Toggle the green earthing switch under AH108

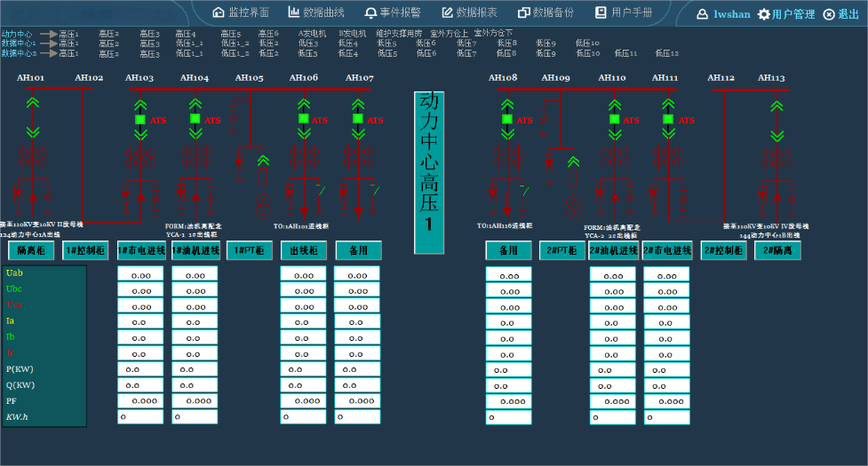coord(523,191)
